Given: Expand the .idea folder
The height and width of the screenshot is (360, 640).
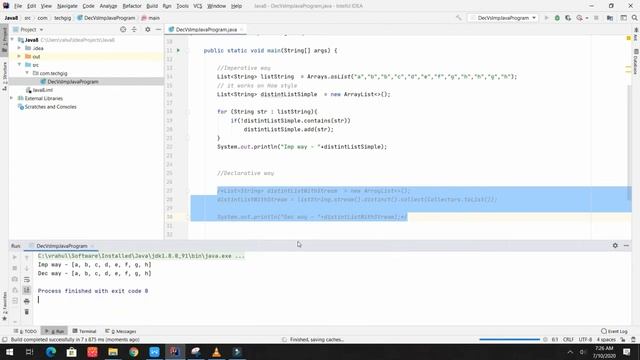Looking at the screenshot, I should pyautogui.click(x=19, y=48).
